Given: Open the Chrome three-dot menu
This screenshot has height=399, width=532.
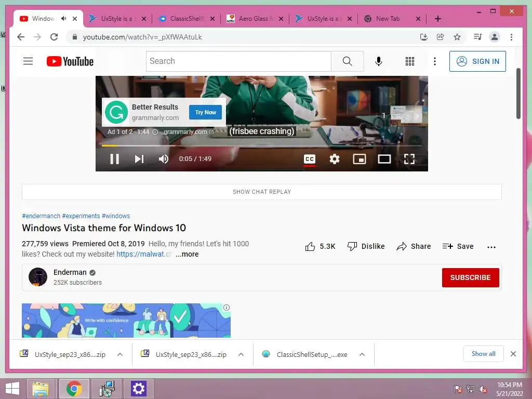Looking at the screenshot, I should 511,37.
